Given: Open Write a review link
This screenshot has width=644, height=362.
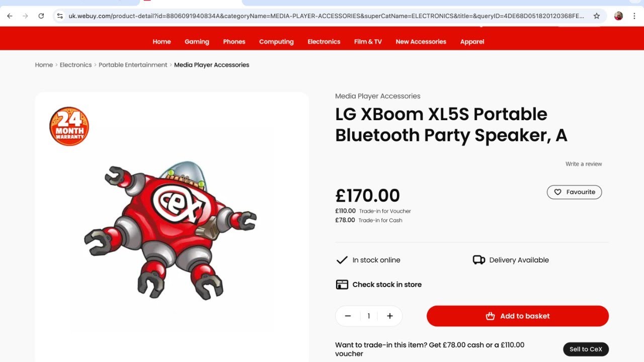Looking at the screenshot, I should tap(584, 164).
